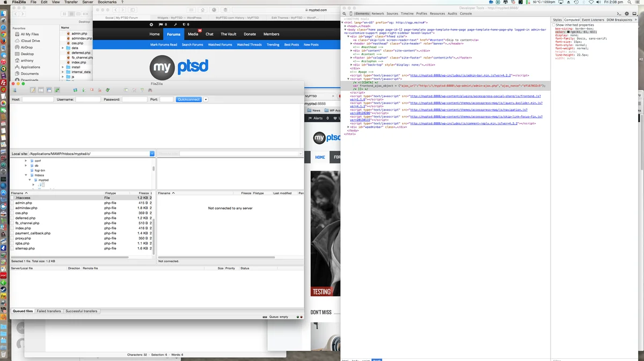Image resolution: width=644 pixels, height=361 pixels.
Task: Open Styles tab in DevTools sidebar
Action: click(558, 20)
